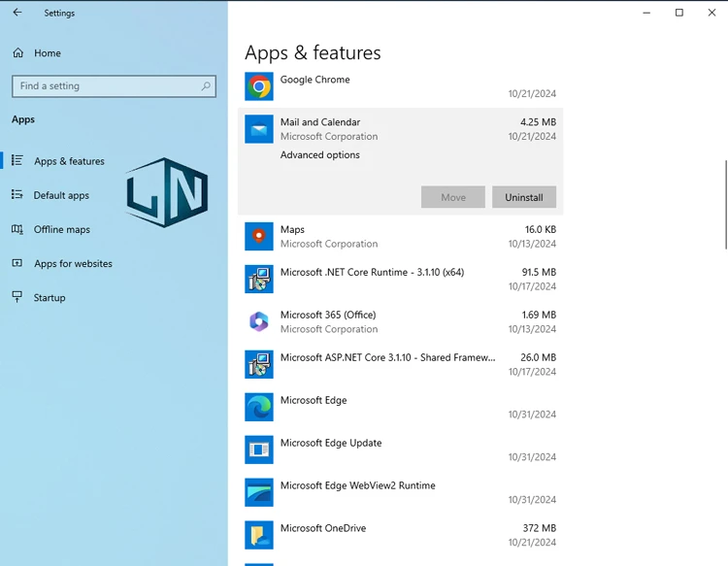Click the Google Chrome app icon
Image resolution: width=728 pixels, height=566 pixels.
coord(259,86)
